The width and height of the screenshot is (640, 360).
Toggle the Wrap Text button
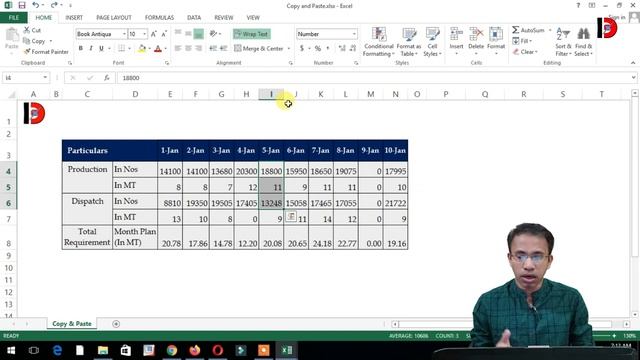point(252,34)
